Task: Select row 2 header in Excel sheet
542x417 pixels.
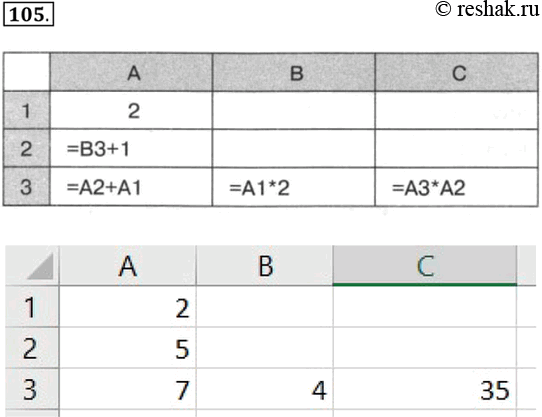Action: pyautogui.click(x=32, y=348)
